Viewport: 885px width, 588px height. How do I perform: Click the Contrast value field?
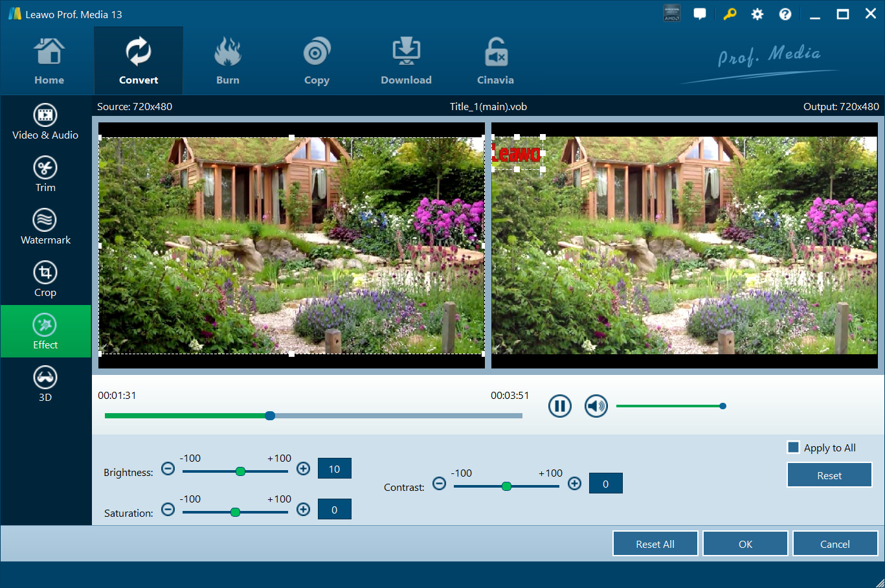pyautogui.click(x=605, y=484)
